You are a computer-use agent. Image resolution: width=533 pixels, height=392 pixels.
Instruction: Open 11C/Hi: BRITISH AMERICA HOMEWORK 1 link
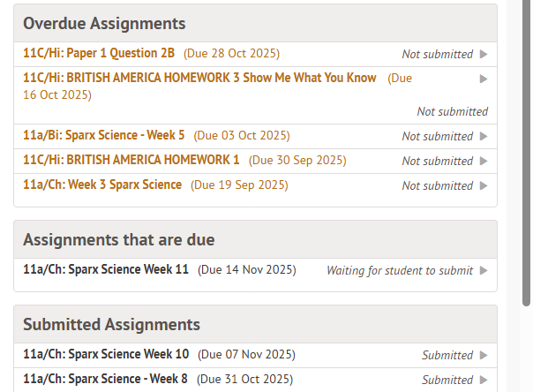(131, 161)
